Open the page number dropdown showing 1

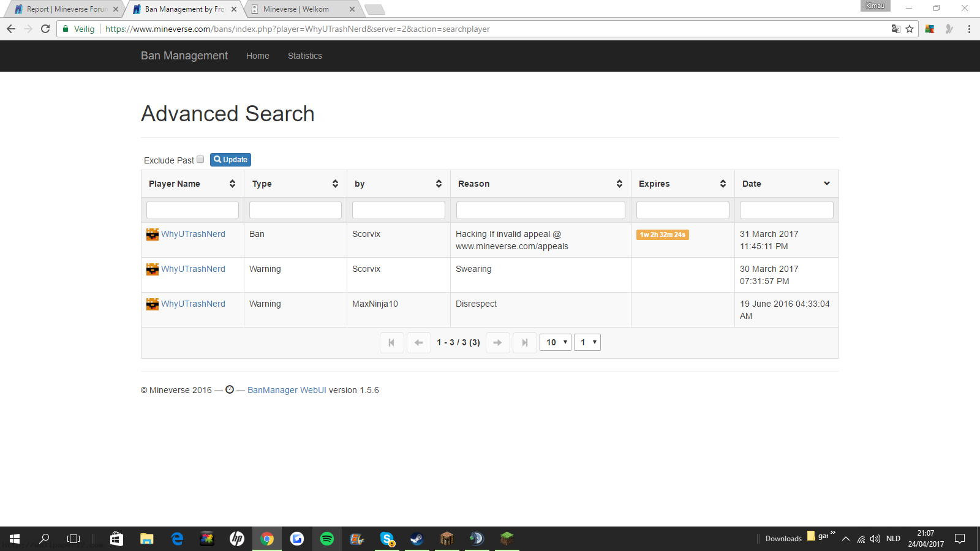click(587, 342)
